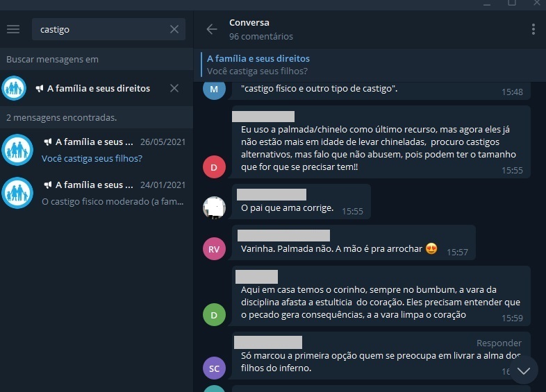Clear the castigo search text
The height and width of the screenshot is (392, 546).
point(174,29)
